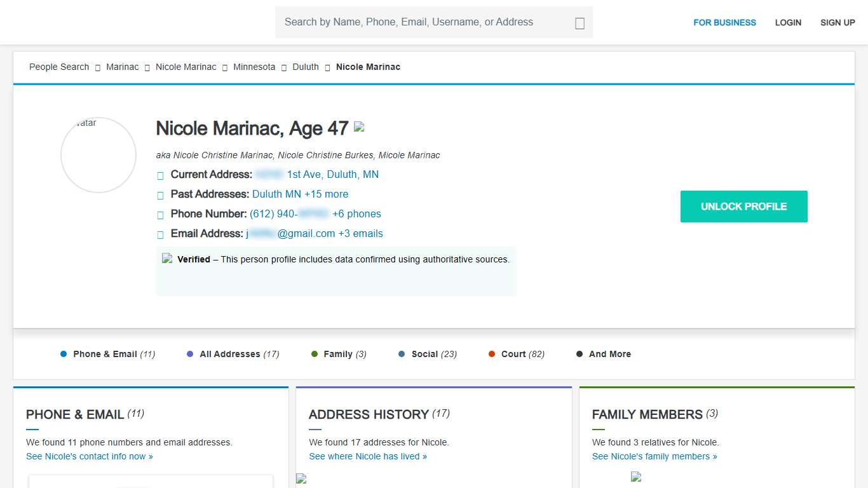
Task: Expand the '+6 phones' link
Action: point(356,213)
